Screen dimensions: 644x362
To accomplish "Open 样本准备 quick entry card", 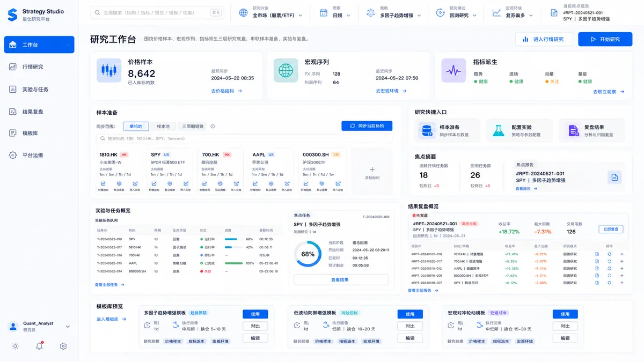I will [x=447, y=130].
